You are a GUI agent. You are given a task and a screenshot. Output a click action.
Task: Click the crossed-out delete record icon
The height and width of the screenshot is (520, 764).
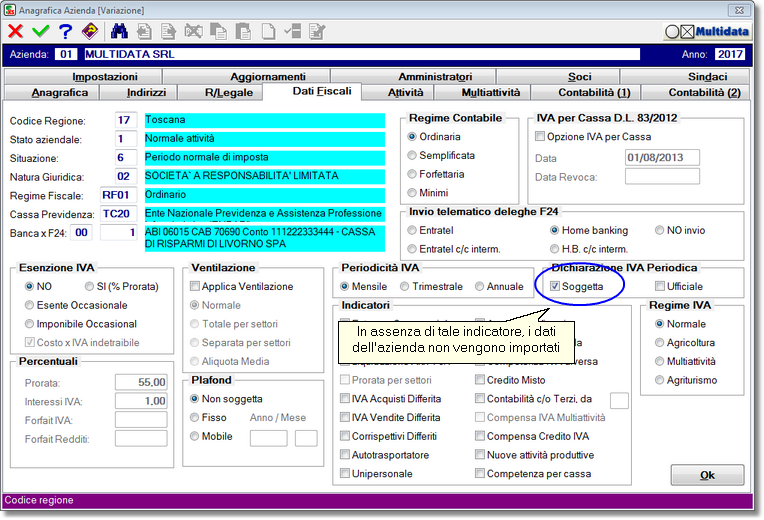tap(193, 31)
